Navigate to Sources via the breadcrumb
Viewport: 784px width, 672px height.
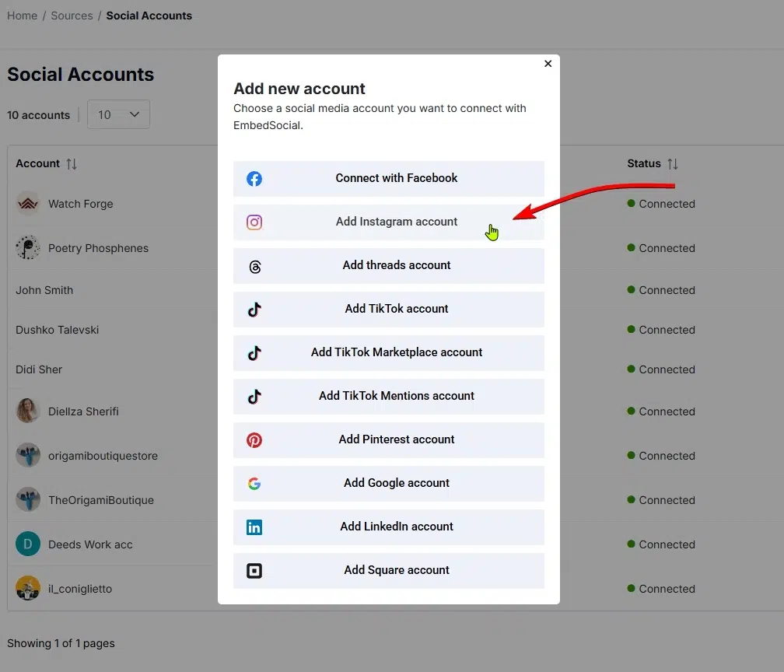[x=72, y=15]
